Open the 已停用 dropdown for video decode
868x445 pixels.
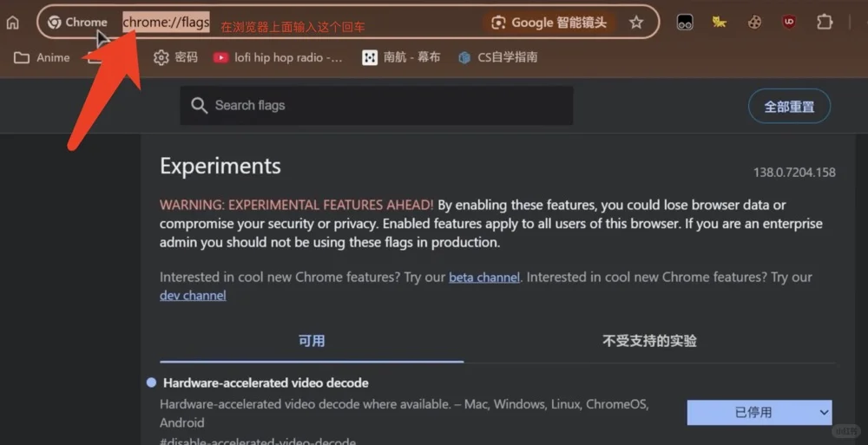[x=759, y=412]
